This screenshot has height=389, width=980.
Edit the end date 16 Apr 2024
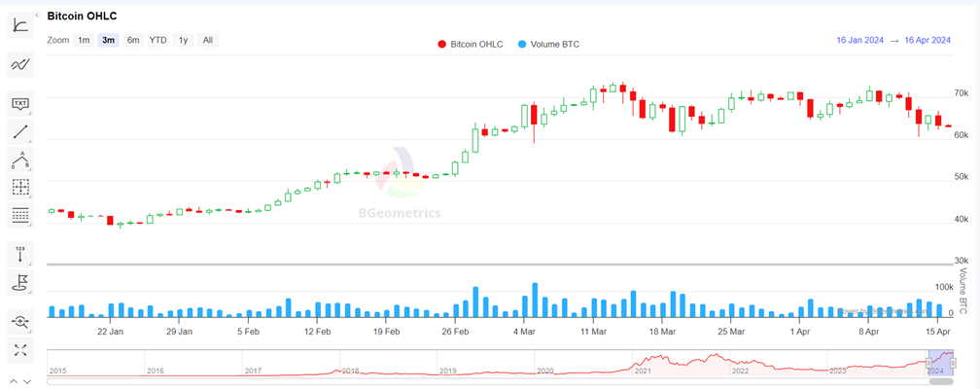[927, 40]
